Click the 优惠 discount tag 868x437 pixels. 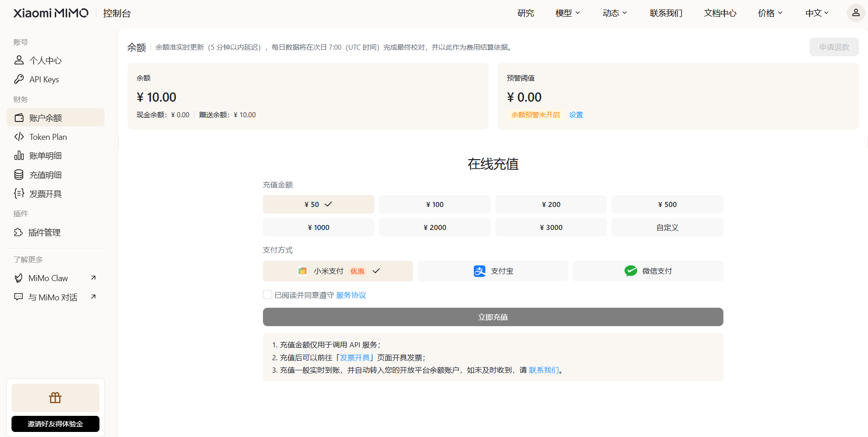[357, 271]
